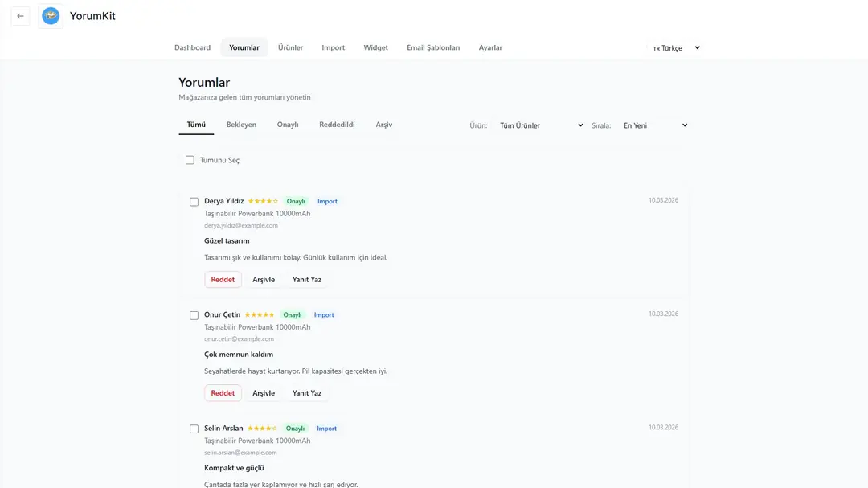The height and width of the screenshot is (488, 868).
Task: Click the back arrow button
Action: (x=20, y=16)
